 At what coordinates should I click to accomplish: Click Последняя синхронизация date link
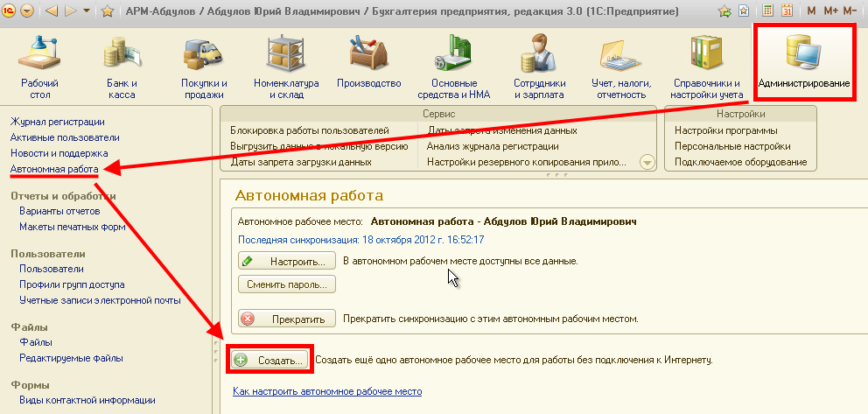pos(361,240)
